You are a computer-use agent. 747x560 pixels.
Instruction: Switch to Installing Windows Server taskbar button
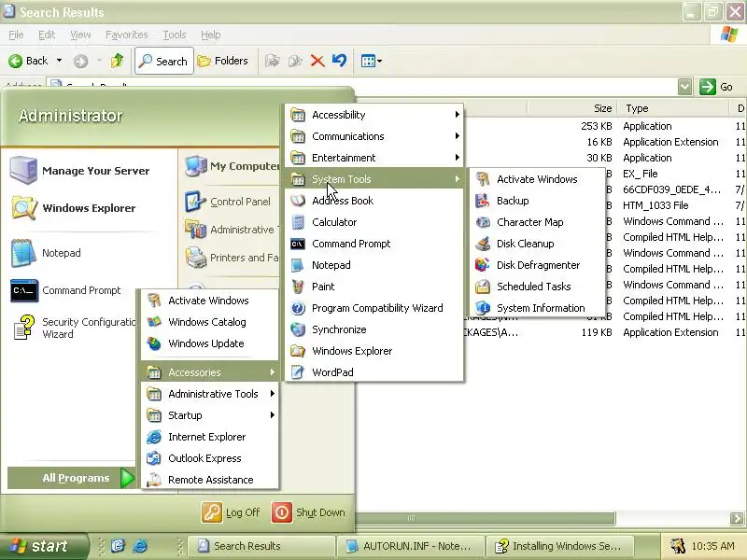point(559,546)
